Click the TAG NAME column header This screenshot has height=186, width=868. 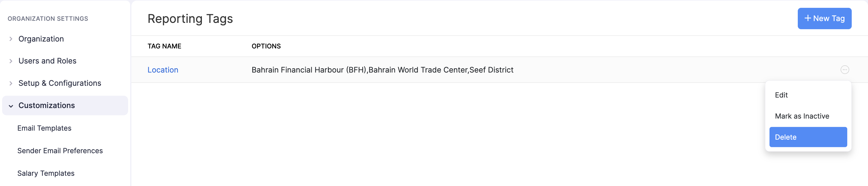click(x=165, y=46)
